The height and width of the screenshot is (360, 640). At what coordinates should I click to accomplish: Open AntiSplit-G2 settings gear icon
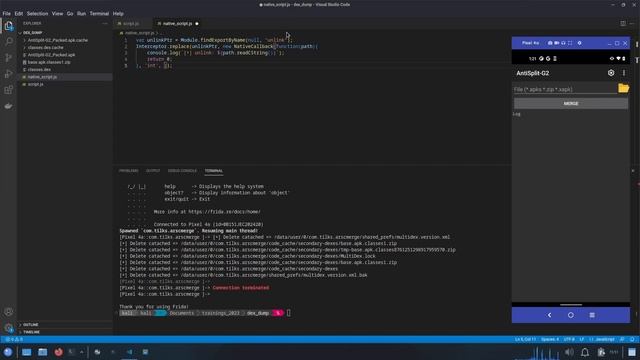tap(611, 73)
